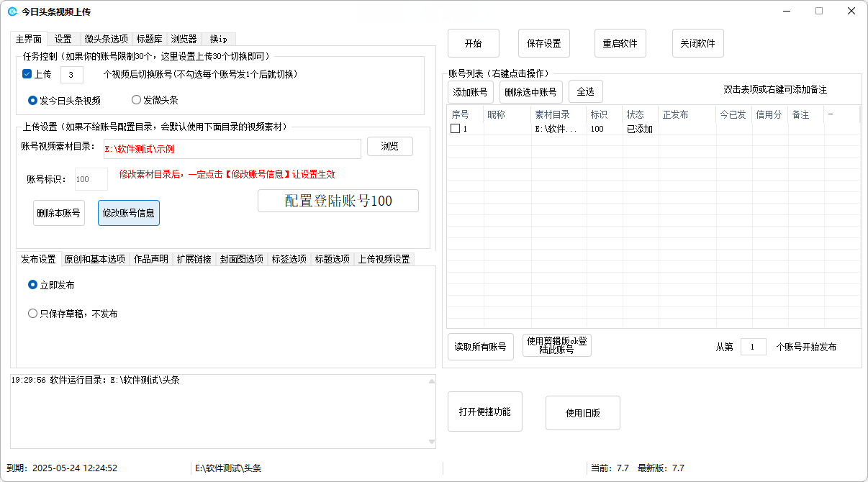
Task: Open the 换ip tab
Action: [x=218, y=39]
